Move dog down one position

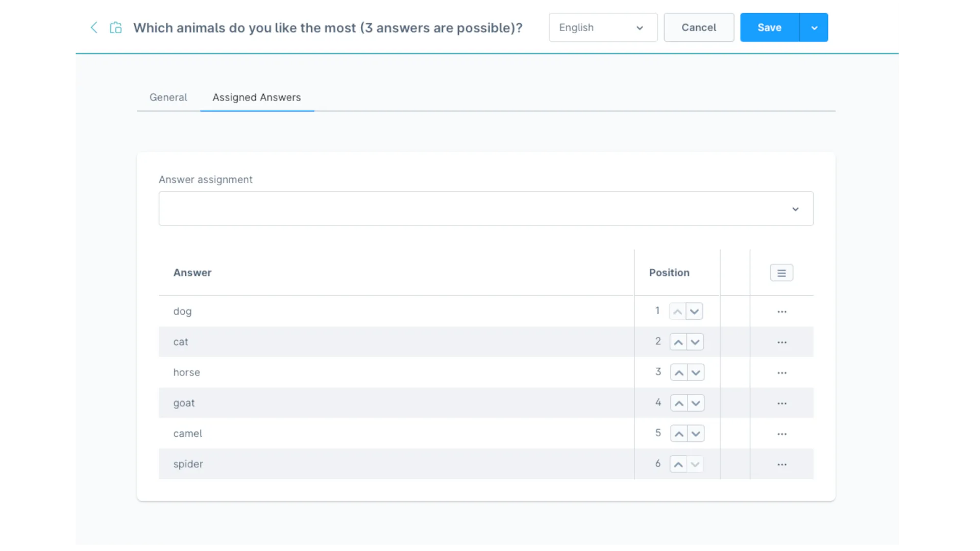695,311
